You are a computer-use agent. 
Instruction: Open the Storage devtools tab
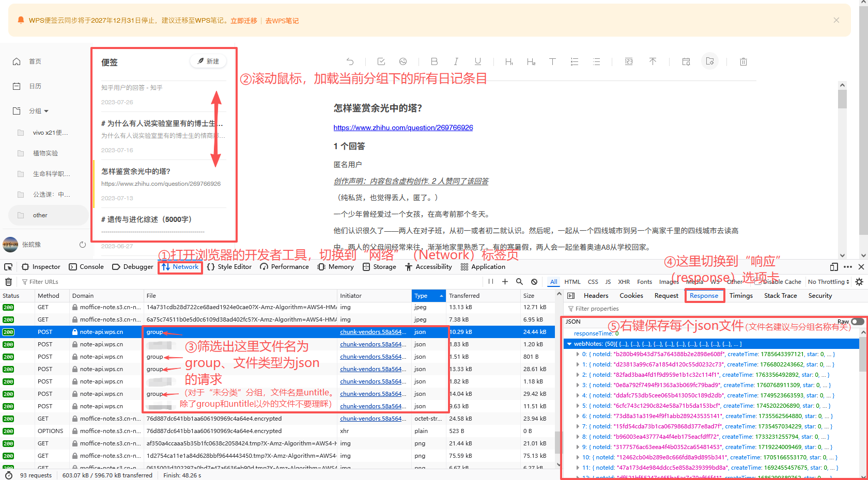tap(379, 267)
